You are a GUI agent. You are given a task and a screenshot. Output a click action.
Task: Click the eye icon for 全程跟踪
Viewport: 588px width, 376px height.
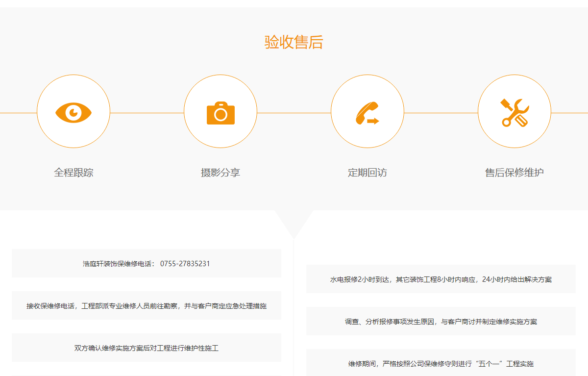click(73, 111)
